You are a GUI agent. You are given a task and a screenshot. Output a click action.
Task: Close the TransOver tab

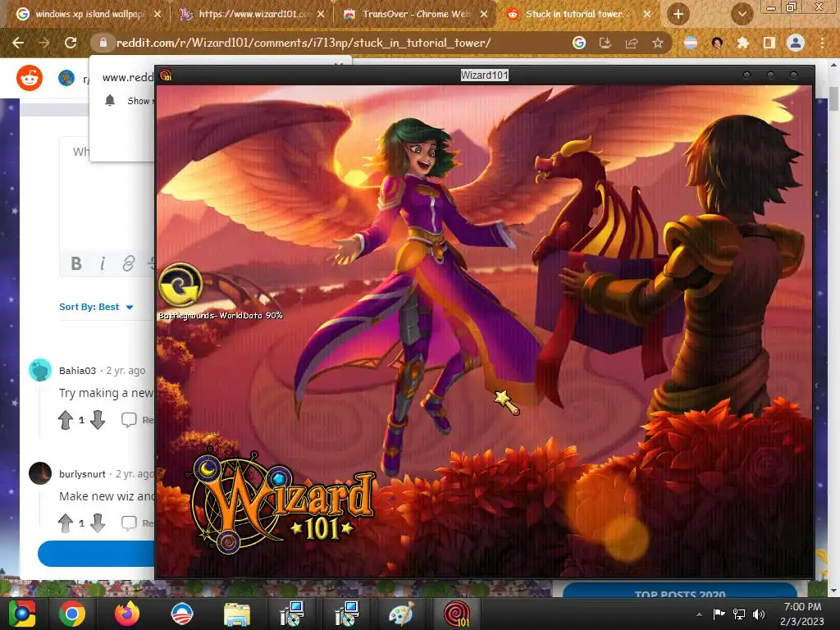[x=484, y=14]
